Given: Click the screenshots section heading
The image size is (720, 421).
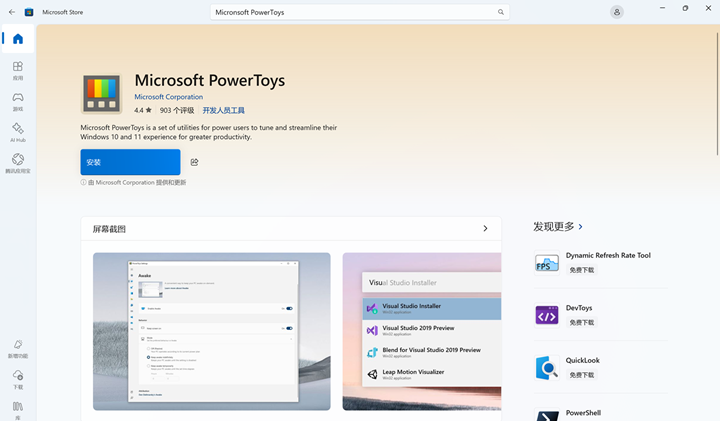Looking at the screenshot, I should point(109,229).
